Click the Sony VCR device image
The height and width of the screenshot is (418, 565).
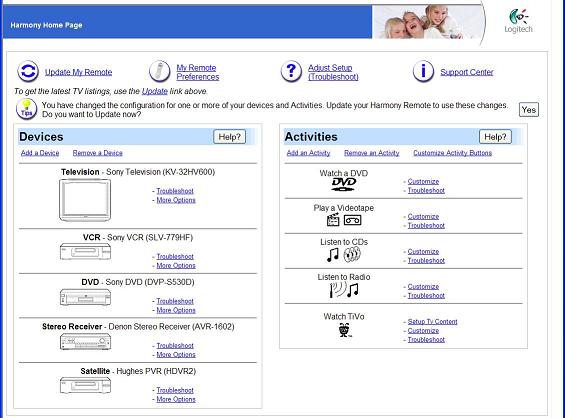pyautogui.click(x=85, y=252)
